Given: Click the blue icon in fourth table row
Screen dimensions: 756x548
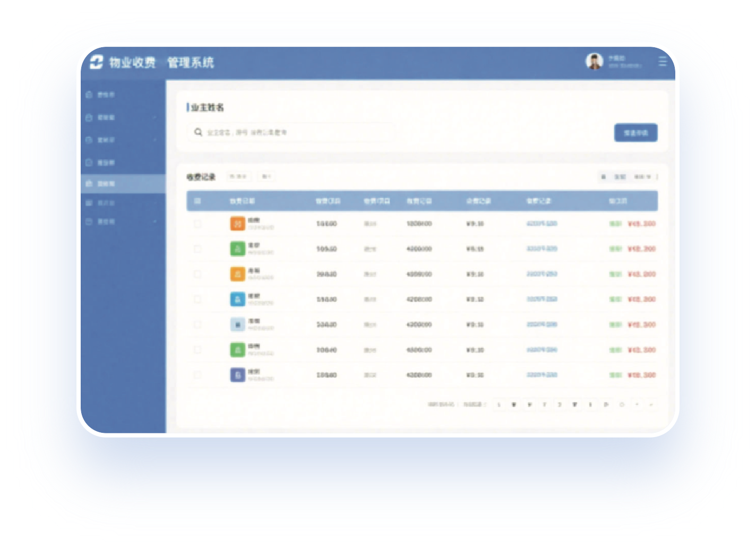Looking at the screenshot, I should pyautogui.click(x=237, y=299).
